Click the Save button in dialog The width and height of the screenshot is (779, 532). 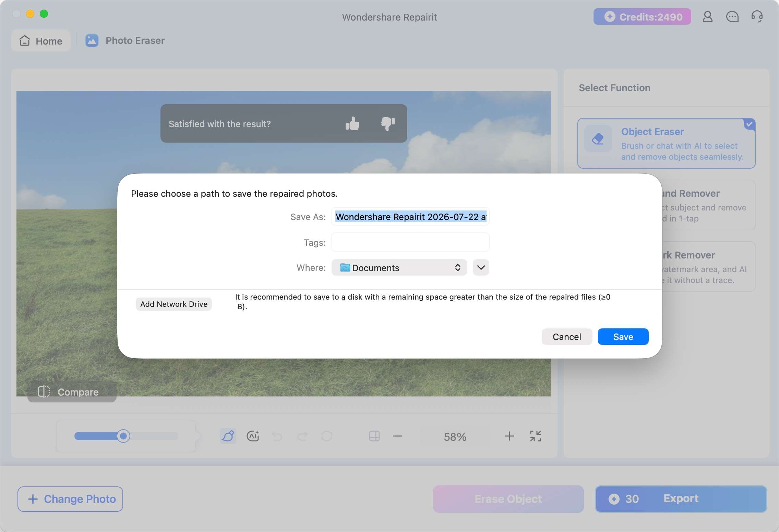(x=623, y=337)
